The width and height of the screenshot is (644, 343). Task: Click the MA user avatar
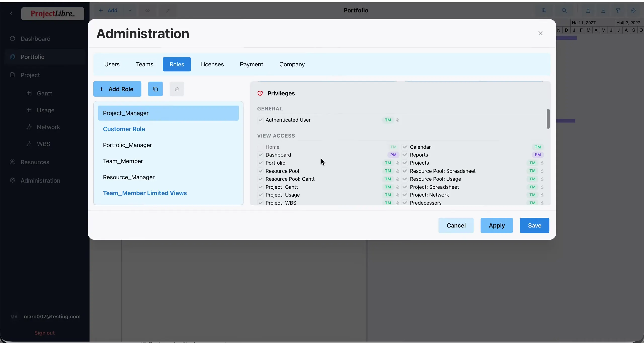[14, 317]
